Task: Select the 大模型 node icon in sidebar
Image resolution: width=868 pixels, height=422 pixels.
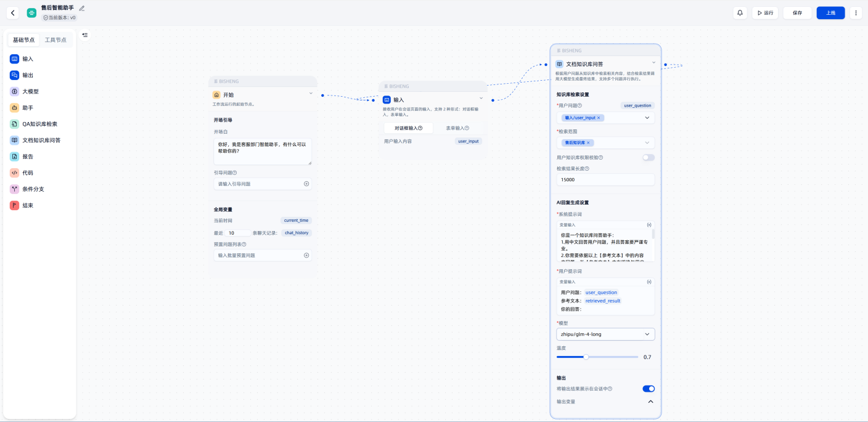Action: (14, 91)
